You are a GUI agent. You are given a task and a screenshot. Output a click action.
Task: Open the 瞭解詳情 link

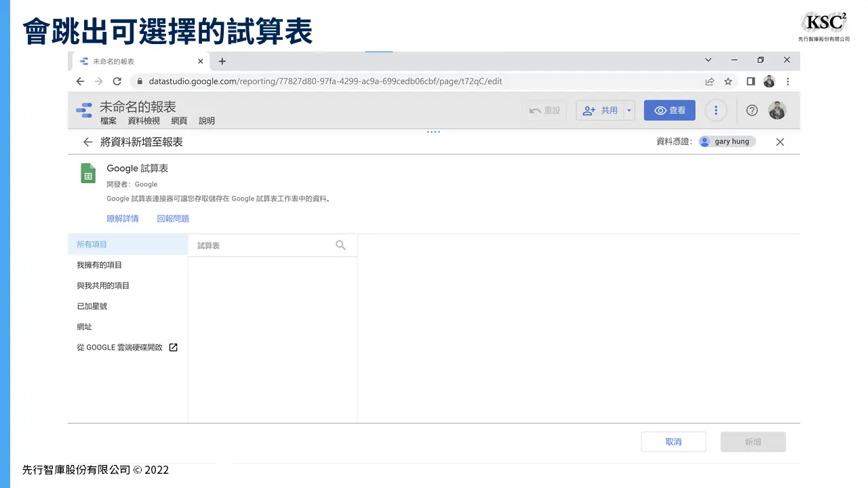click(x=123, y=218)
